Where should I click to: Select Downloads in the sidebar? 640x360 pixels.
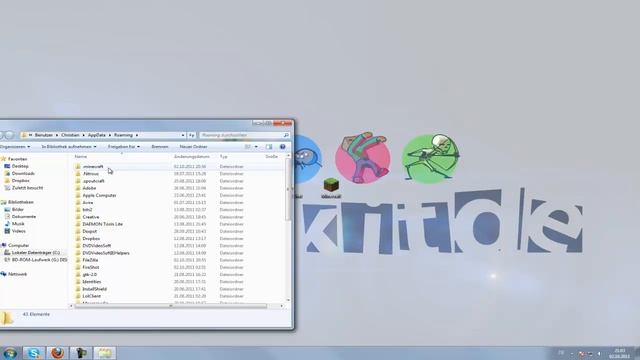click(23, 173)
